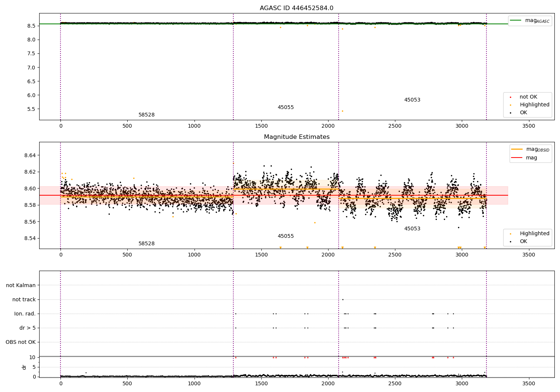This screenshot has height=392, width=560.
Task: Click 'not OK' in the top plot legend
Action: (528, 97)
